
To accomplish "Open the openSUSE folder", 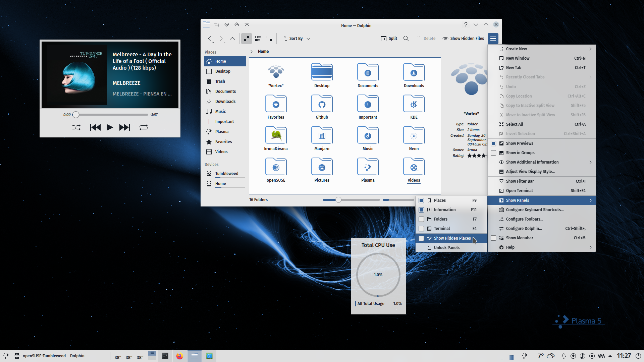I will tap(276, 170).
